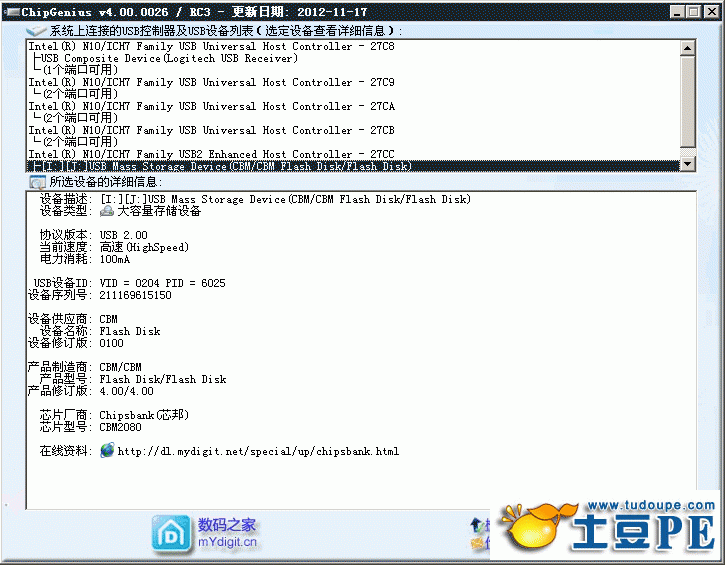The height and width of the screenshot is (565, 725).
Task: Click the update arrow icon at bottom
Action: [476, 526]
